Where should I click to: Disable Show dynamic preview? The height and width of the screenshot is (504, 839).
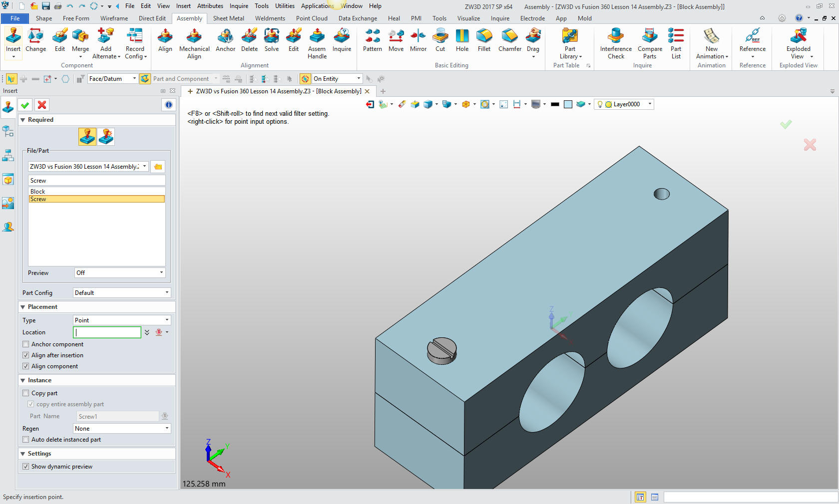pyautogui.click(x=25, y=467)
